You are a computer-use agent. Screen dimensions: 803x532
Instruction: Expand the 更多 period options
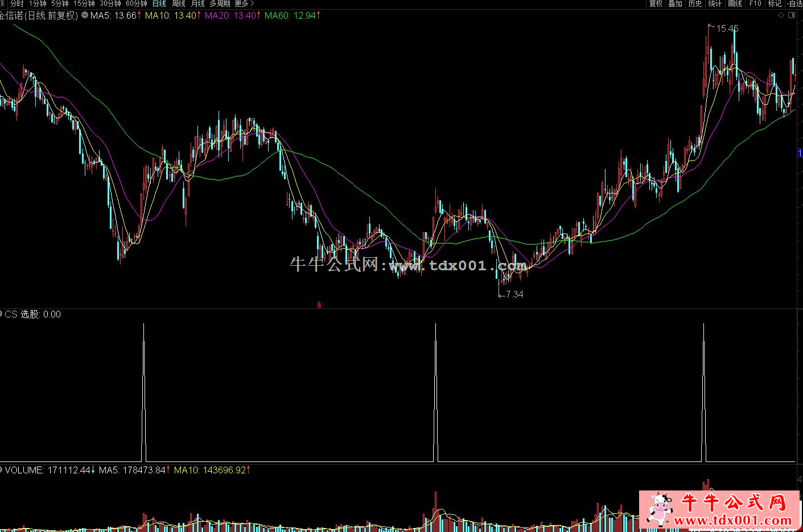tap(244, 4)
